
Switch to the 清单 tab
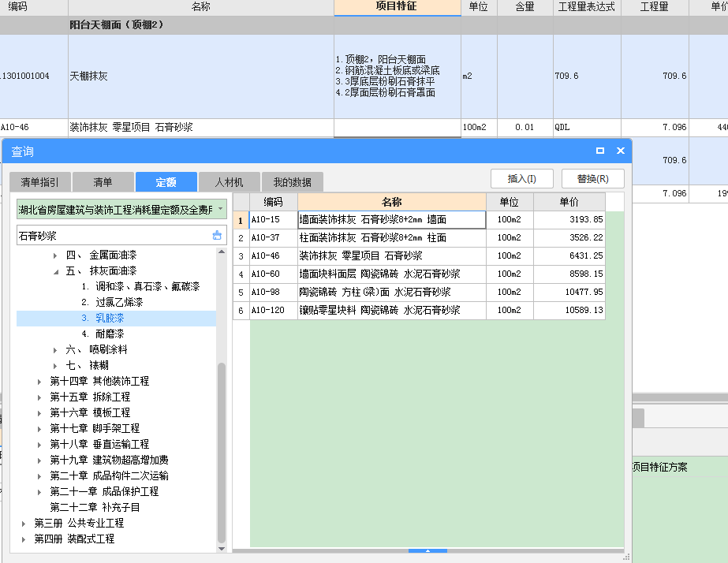point(103,182)
